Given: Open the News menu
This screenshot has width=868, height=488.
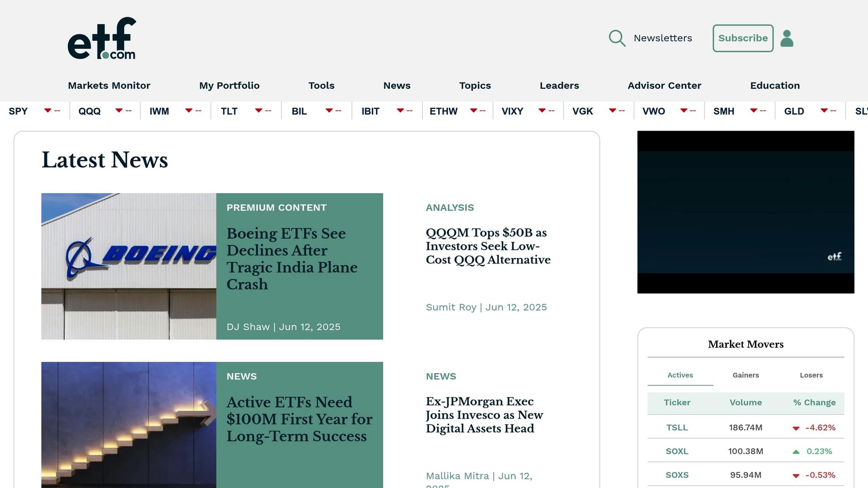Looking at the screenshot, I should (x=397, y=86).
